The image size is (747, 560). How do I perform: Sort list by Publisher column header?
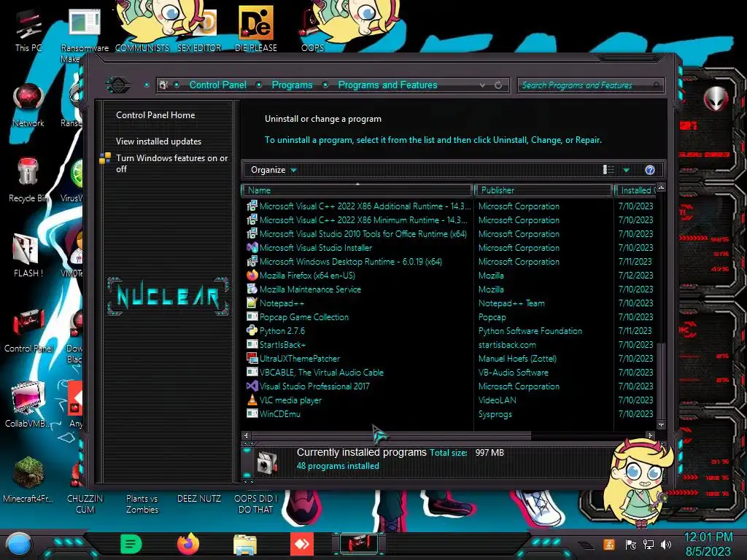pyautogui.click(x=543, y=190)
